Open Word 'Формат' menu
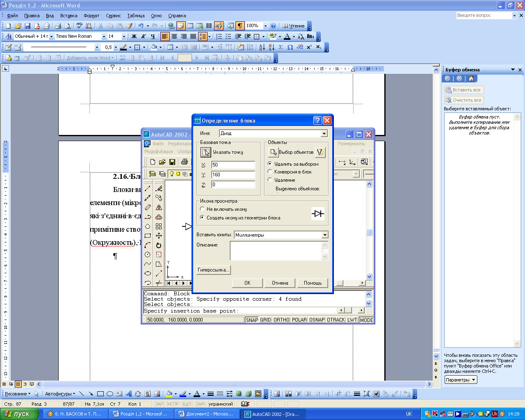 coord(91,16)
